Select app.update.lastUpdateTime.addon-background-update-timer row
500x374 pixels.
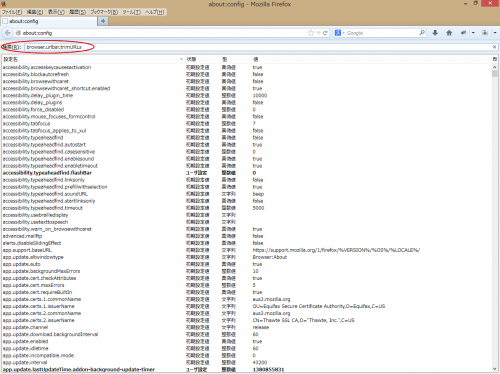coord(247,369)
